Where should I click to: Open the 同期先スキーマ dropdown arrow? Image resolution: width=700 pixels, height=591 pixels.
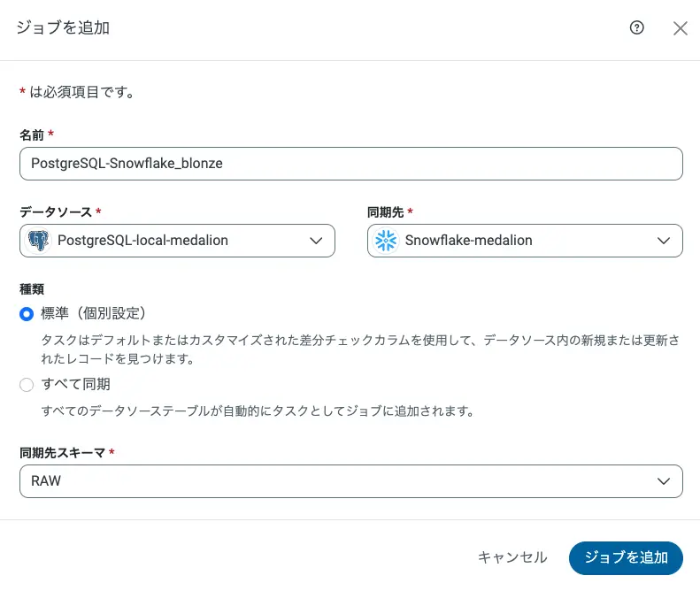click(664, 481)
